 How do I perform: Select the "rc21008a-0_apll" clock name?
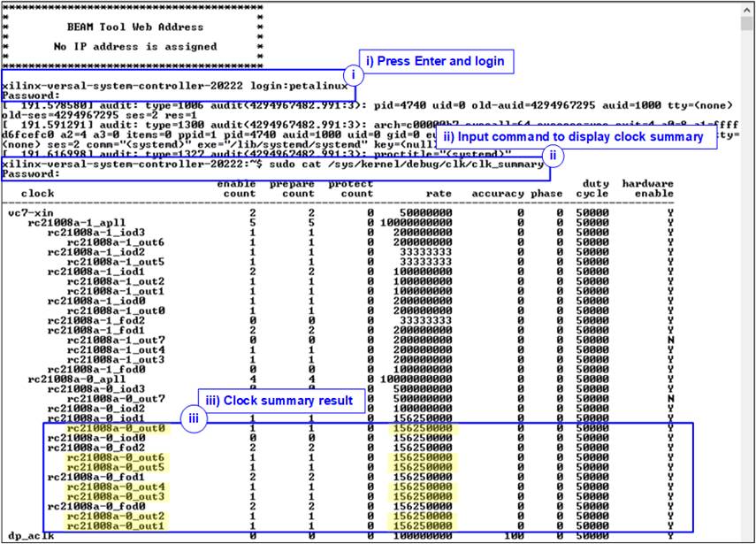click(x=77, y=379)
